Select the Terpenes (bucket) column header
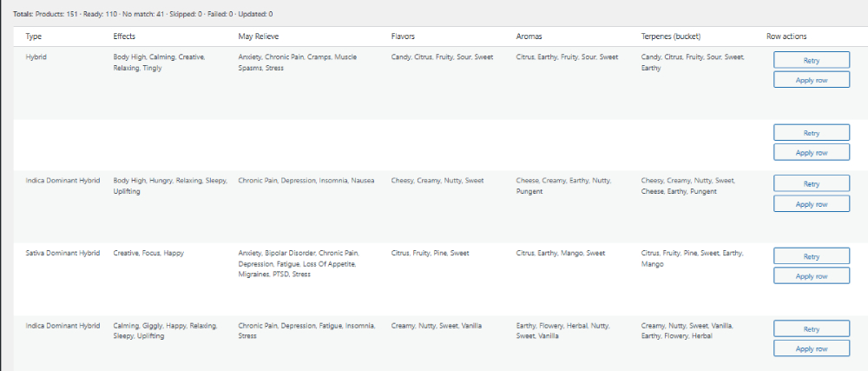 pos(671,36)
